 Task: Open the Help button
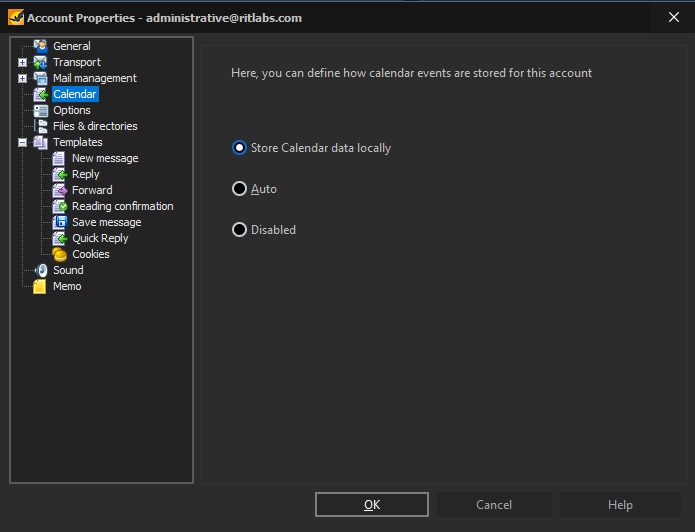click(x=620, y=505)
